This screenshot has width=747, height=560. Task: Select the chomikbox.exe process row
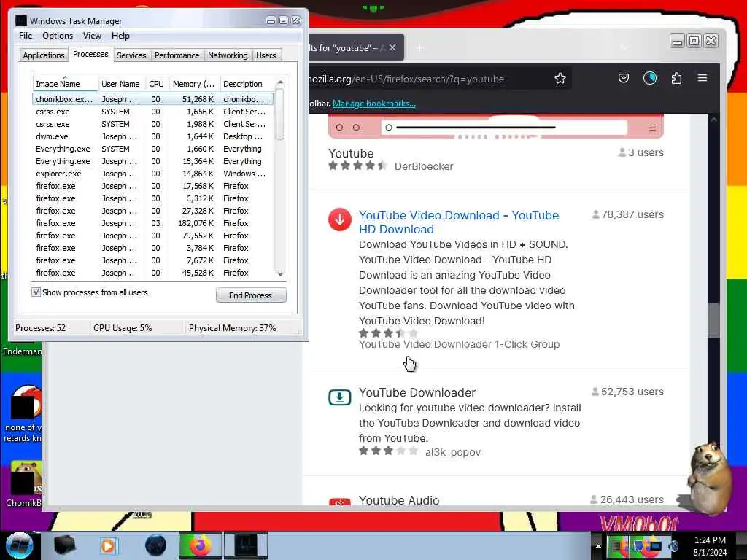[153, 99]
